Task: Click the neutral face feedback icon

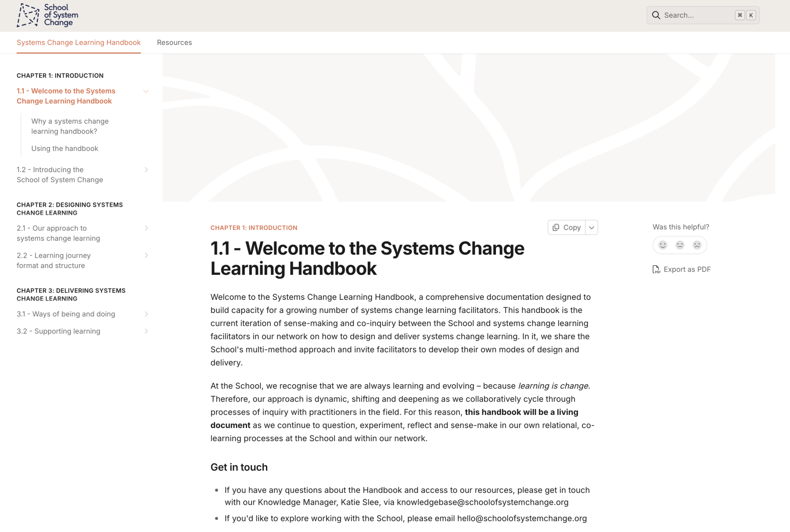Action: pyautogui.click(x=680, y=245)
